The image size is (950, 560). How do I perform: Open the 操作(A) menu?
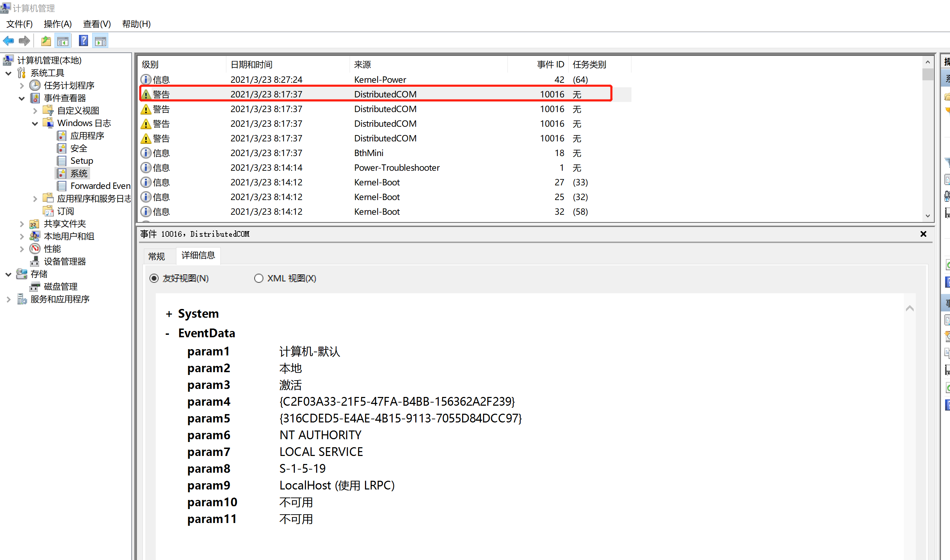click(x=57, y=24)
